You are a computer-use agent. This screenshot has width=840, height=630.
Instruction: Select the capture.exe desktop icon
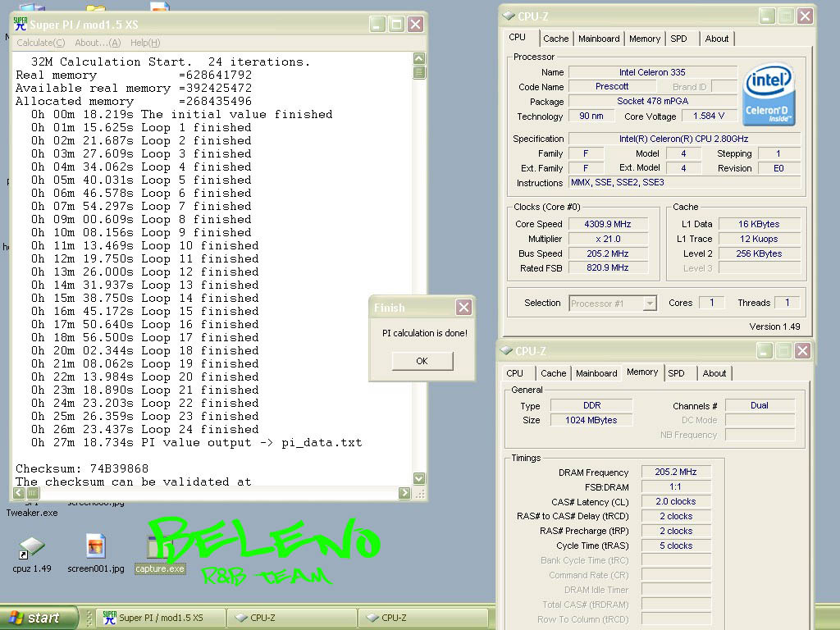pos(160,555)
